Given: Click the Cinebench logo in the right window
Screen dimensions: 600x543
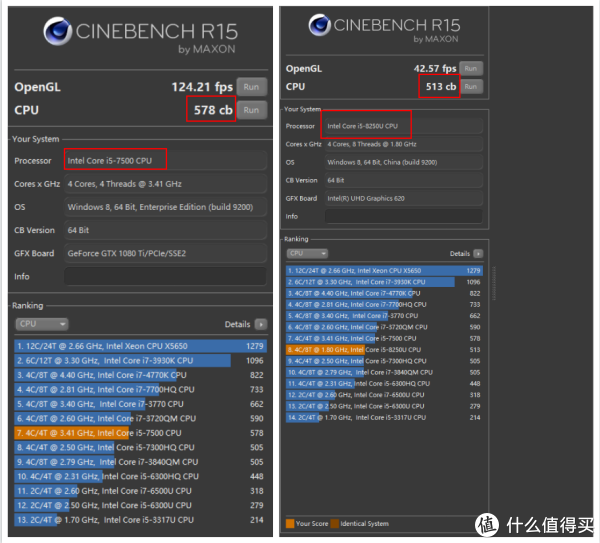Looking at the screenshot, I should tap(320, 25).
